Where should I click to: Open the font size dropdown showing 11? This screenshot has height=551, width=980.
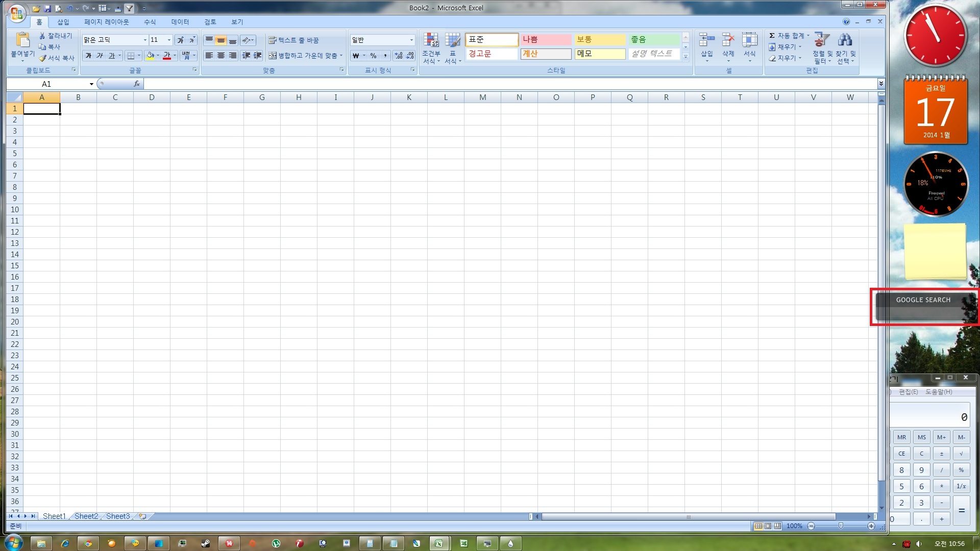169,40
